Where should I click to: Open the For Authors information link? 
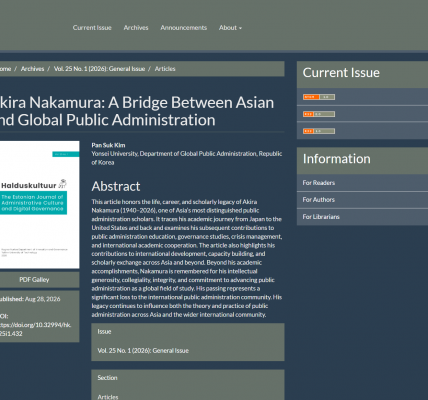click(319, 200)
